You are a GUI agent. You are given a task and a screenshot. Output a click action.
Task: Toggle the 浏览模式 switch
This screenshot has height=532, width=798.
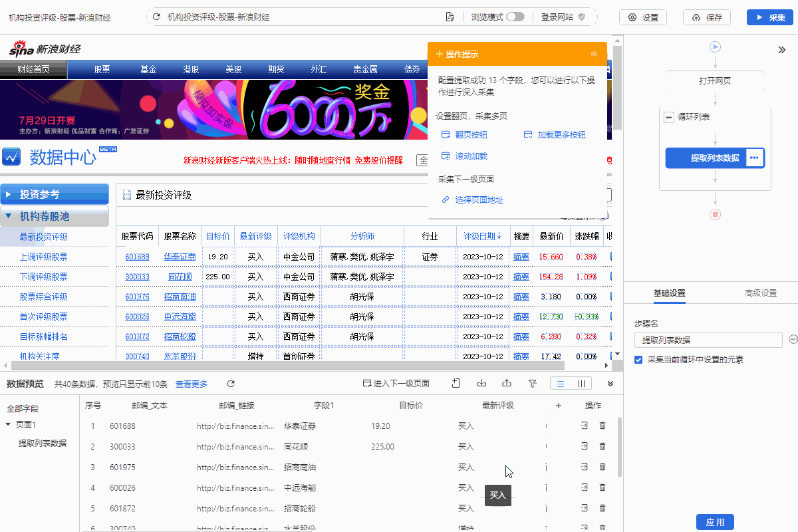[x=515, y=17]
